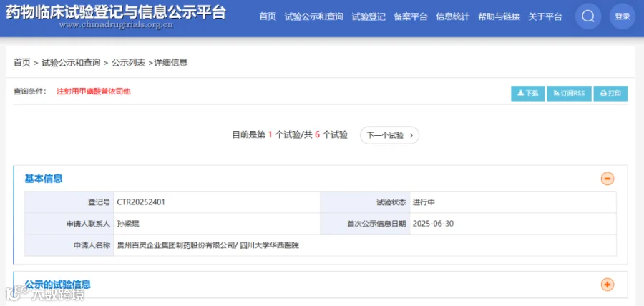The image size is (644, 306).
Task: Select 试验登记 in the navigation bar
Action: pos(369,17)
